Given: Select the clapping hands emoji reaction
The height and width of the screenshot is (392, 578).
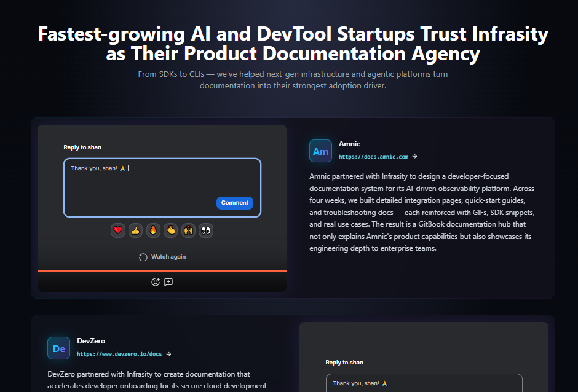Looking at the screenshot, I should point(171,230).
